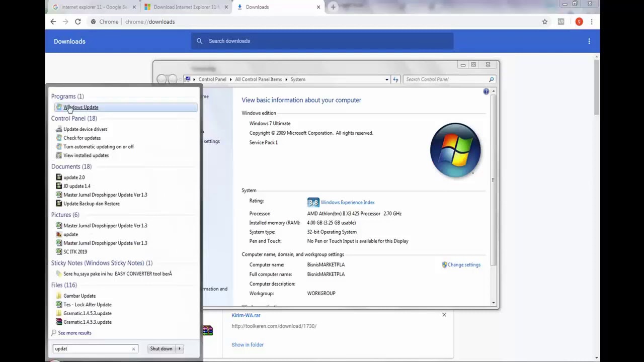Click All Control Panel Items breadcrumb

click(x=258, y=79)
